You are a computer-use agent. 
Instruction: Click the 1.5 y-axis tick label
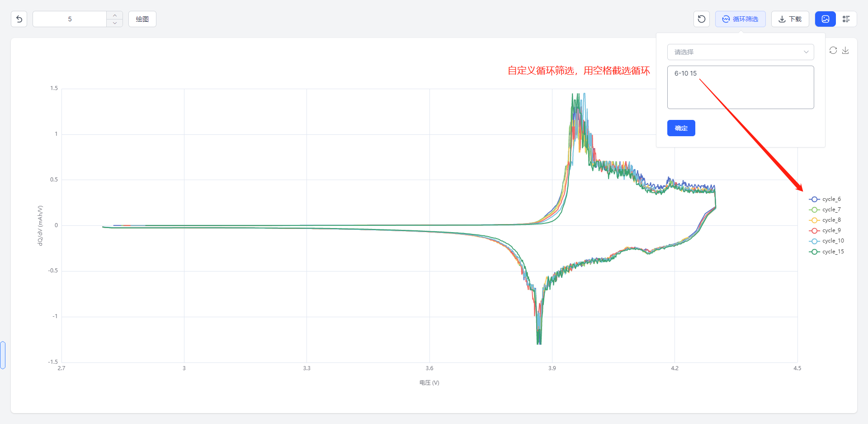[54, 88]
